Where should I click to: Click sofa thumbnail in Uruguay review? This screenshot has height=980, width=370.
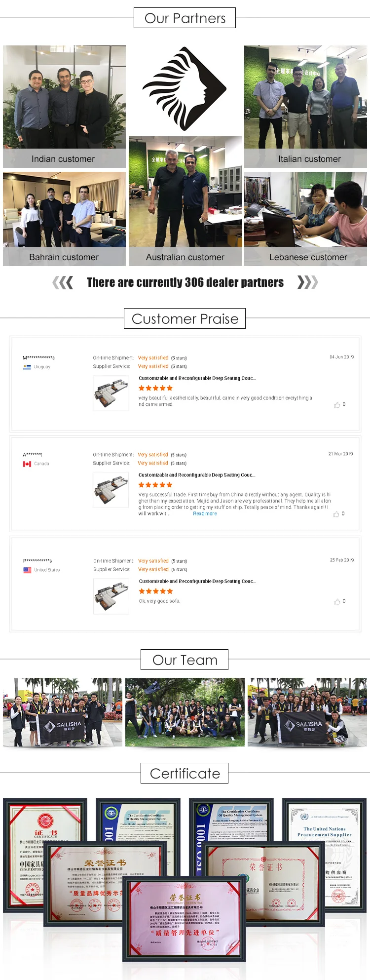111,393
